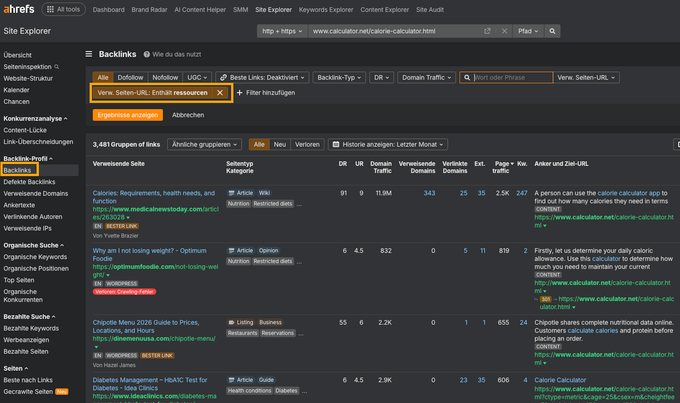Click the Abbrechen button

188,115
